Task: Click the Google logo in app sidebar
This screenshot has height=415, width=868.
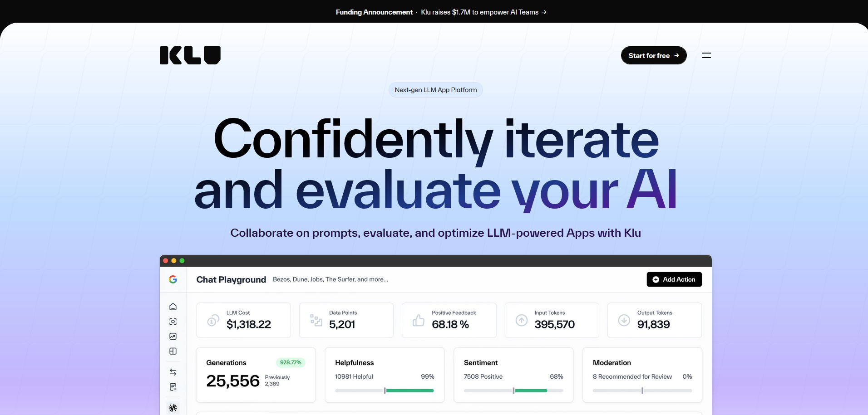Action: [173, 279]
